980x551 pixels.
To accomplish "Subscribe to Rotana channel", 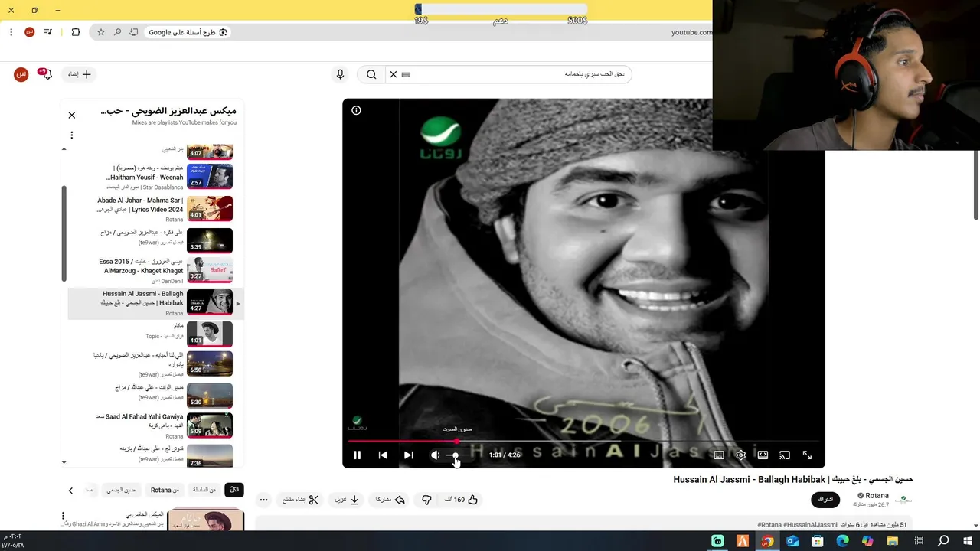I will click(x=825, y=500).
